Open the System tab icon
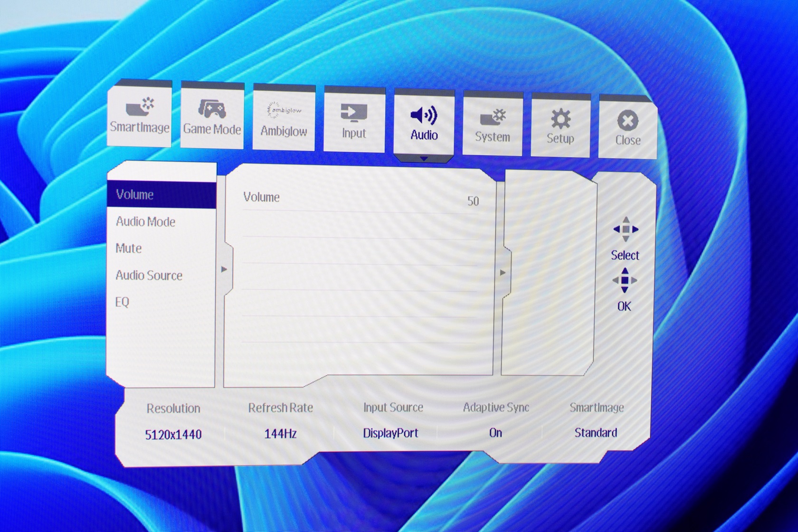The height and width of the screenshot is (532, 798). [493, 117]
